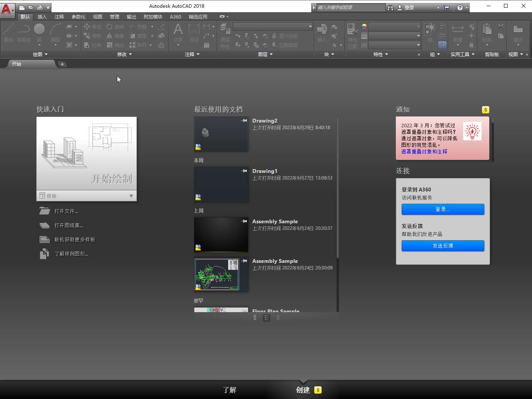Open the Autodesk store shopping cart icon
Viewport: 532px width, 399px height.
446,8
